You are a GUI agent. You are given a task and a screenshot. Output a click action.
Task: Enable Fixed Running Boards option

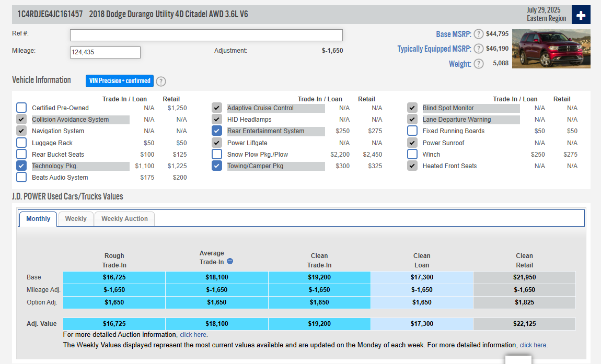coord(412,131)
